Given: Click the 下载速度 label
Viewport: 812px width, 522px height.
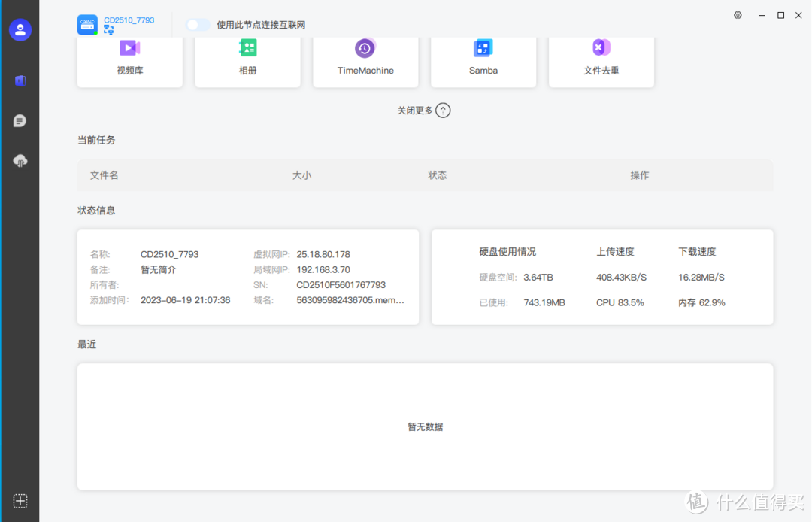Looking at the screenshot, I should coord(697,252).
